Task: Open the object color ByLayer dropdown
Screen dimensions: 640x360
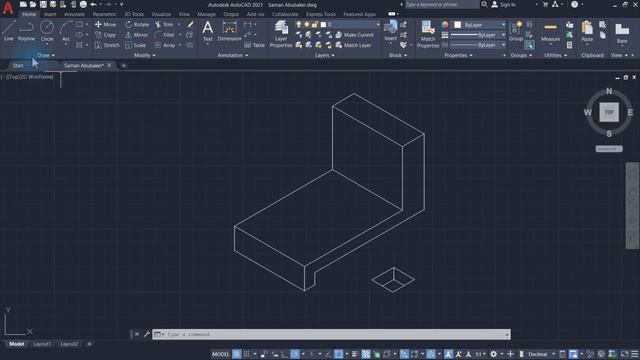Action: (x=480, y=25)
